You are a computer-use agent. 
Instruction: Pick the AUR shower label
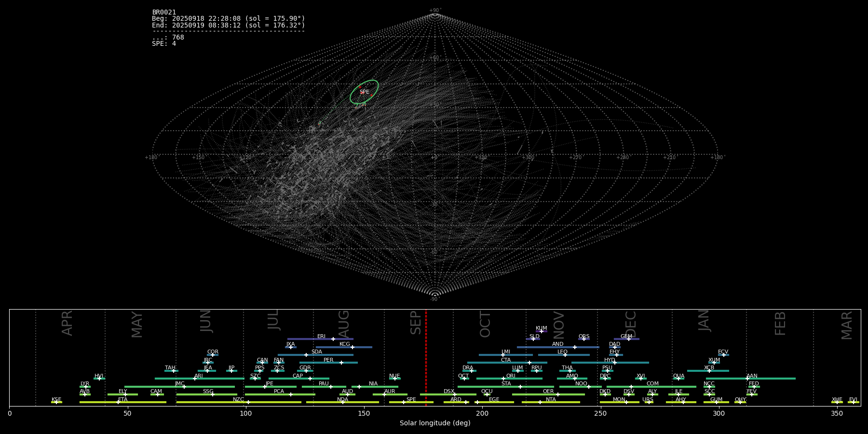tap(390, 392)
